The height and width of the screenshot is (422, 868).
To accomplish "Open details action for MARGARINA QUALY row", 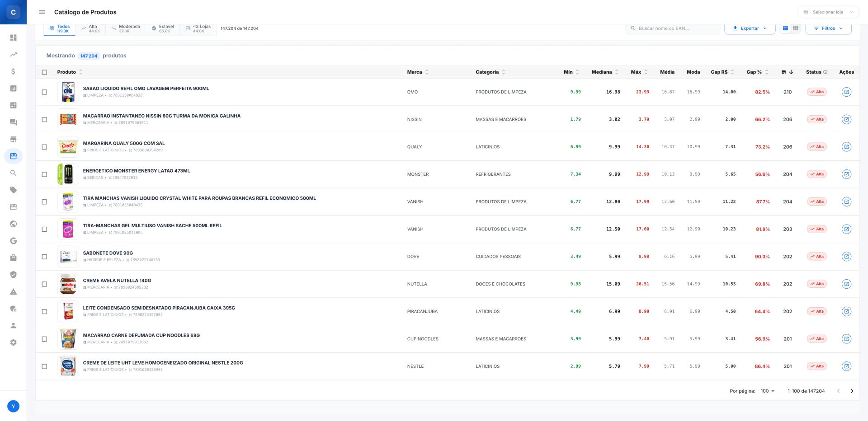I will tap(846, 147).
